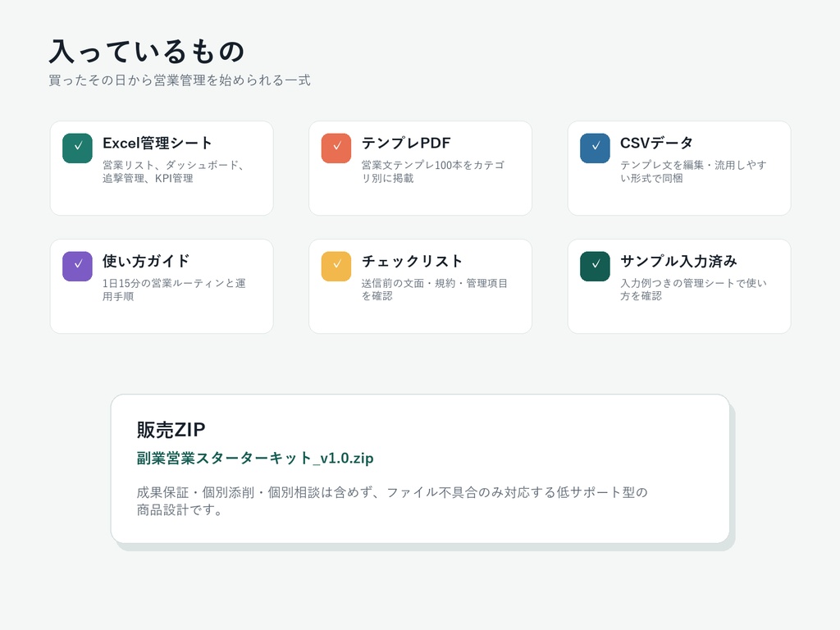Select the 使い方ガイド card title
The image size is (840, 630).
click(x=146, y=261)
